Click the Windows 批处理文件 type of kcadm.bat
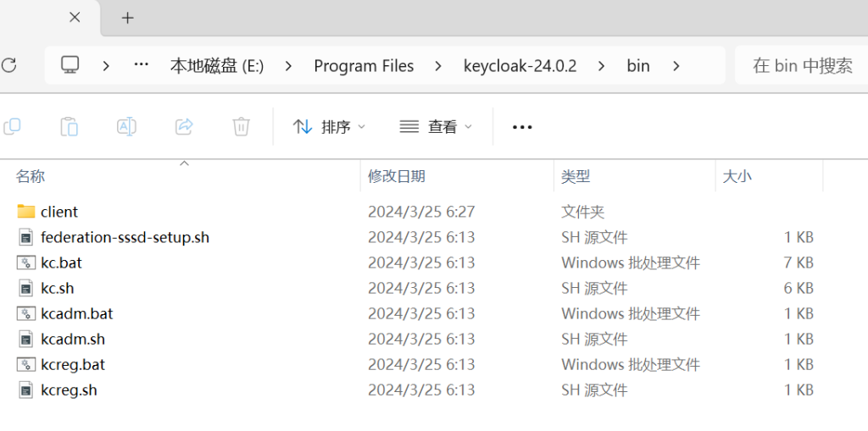868x431 pixels. point(631,313)
